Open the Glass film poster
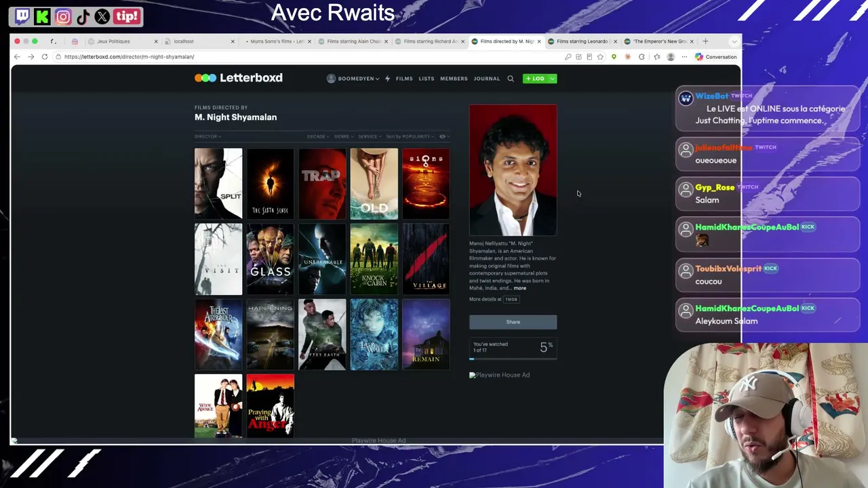 coord(271,260)
